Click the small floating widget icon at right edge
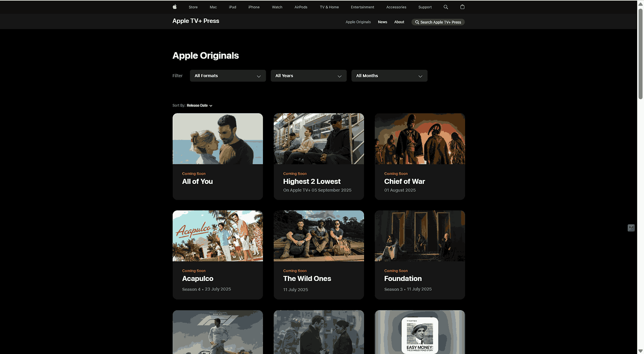644x354 pixels. [x=631, y=228]
